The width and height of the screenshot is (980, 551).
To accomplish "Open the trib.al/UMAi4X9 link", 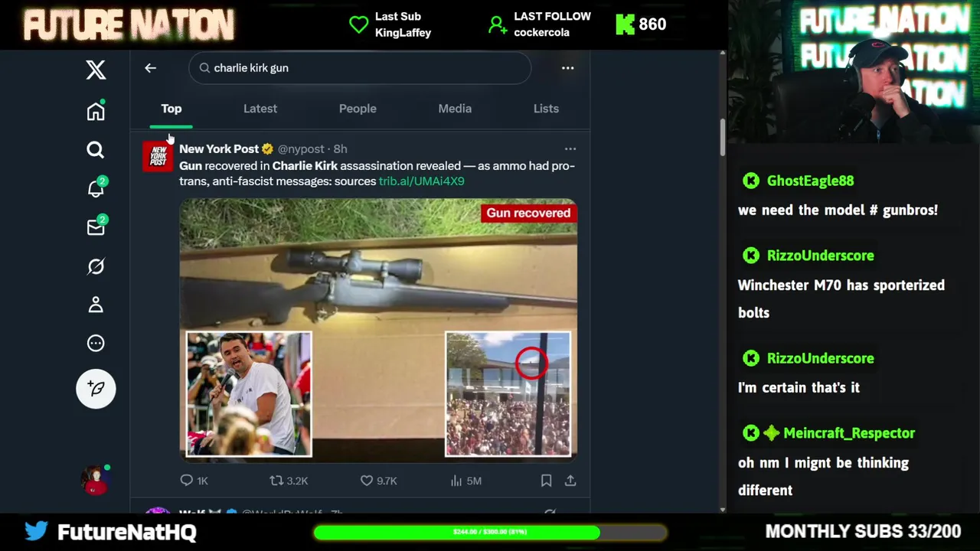I will pos(422,181).
